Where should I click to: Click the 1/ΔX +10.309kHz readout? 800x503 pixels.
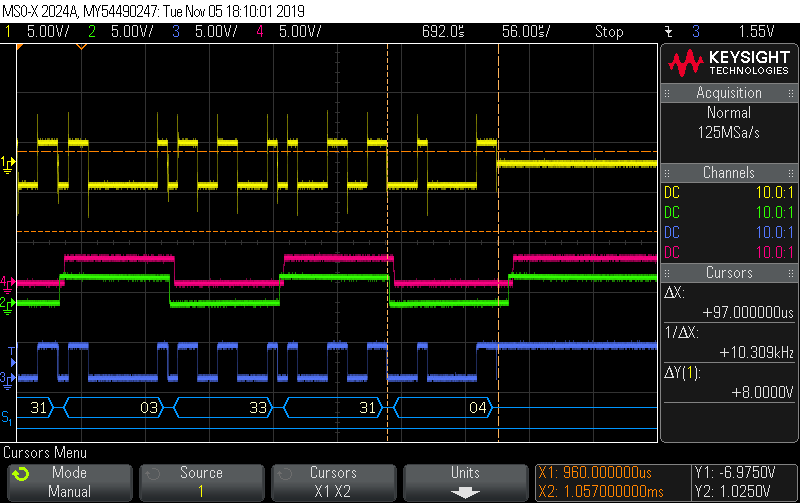(x=729, y=342)
